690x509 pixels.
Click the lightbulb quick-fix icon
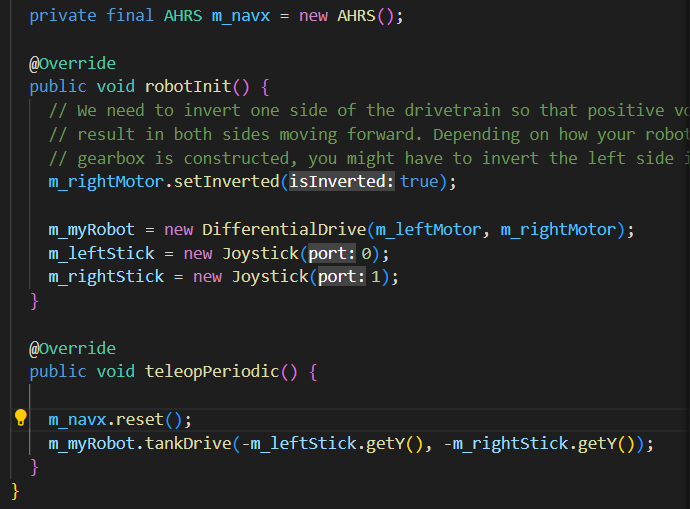[21, 417]
